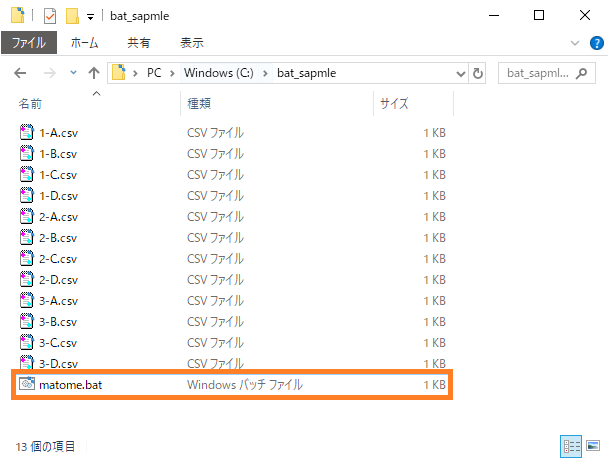
Task: Click the 1 KB size of 2-B.csv
Action: pyautogui.click(x=435, y=238)
